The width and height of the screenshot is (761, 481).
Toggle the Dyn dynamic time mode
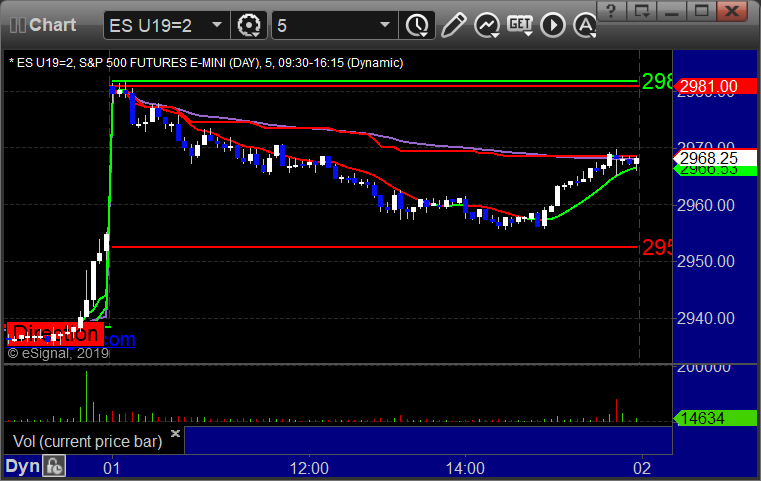pyautogui.click(x=23, y=466)
